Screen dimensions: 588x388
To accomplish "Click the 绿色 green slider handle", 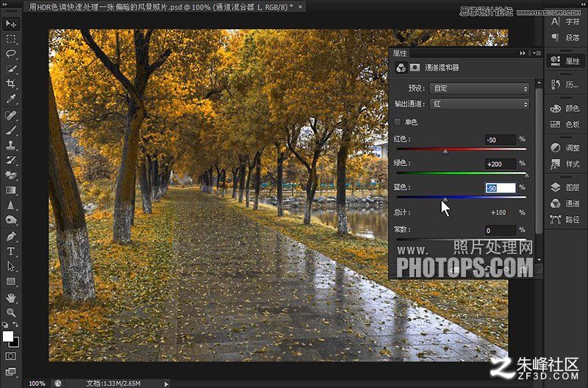I will tap(526, 176).
